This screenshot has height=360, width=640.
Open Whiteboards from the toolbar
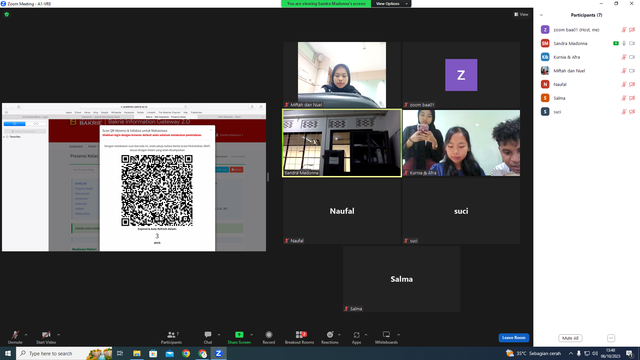[x=386, y=337]
